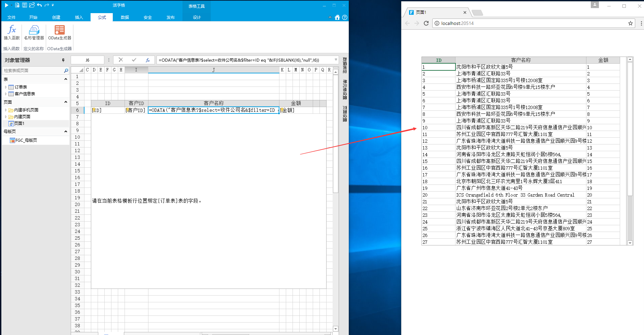This screenshot has height=335, width=644.
Task: Close the 页面1 browser tab
Action: tap(465, 12)
